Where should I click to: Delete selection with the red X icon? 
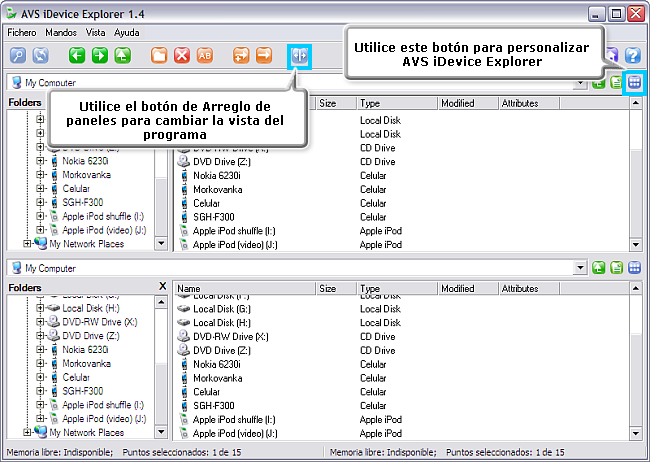(x=182, y=55)
